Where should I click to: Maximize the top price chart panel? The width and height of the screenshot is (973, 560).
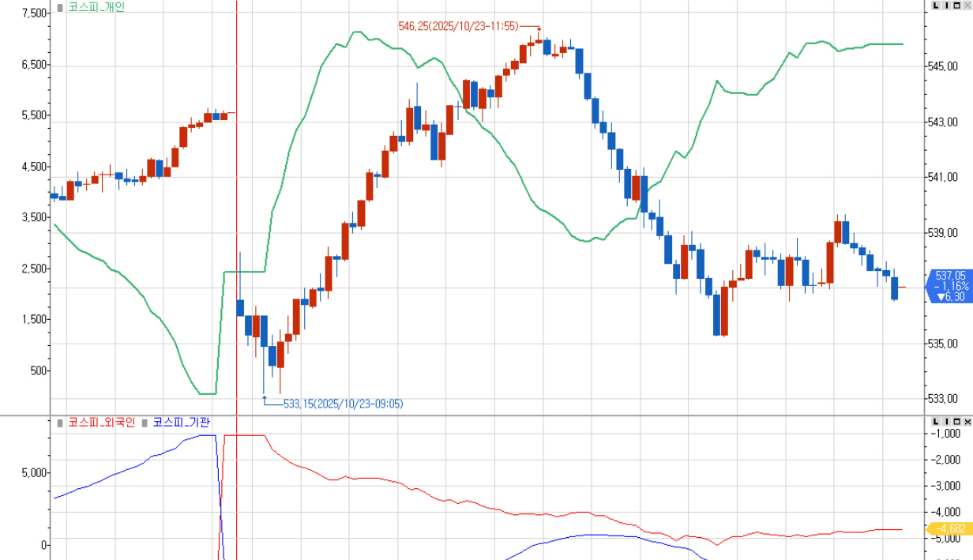click(x=957, y=6)
